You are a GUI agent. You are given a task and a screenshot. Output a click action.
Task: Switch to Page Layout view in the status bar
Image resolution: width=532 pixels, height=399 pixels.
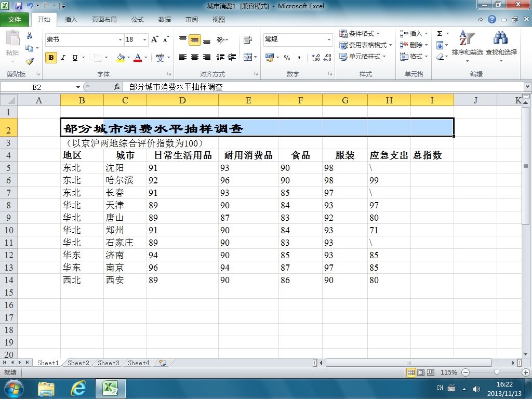tap(421, 372)
